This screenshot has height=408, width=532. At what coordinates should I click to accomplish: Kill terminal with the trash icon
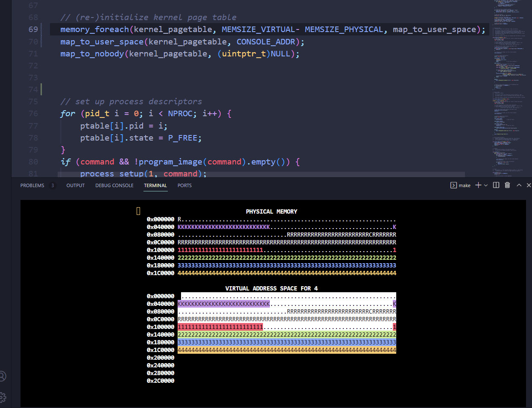(507, 185)
